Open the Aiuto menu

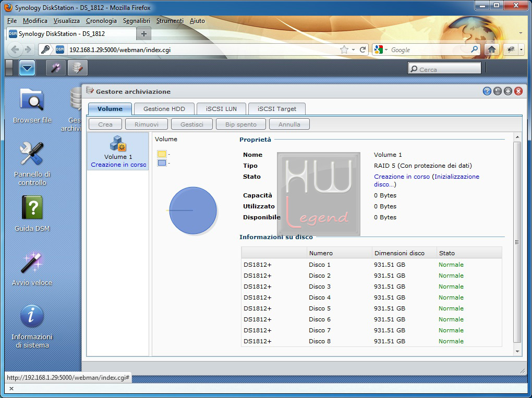197,21
